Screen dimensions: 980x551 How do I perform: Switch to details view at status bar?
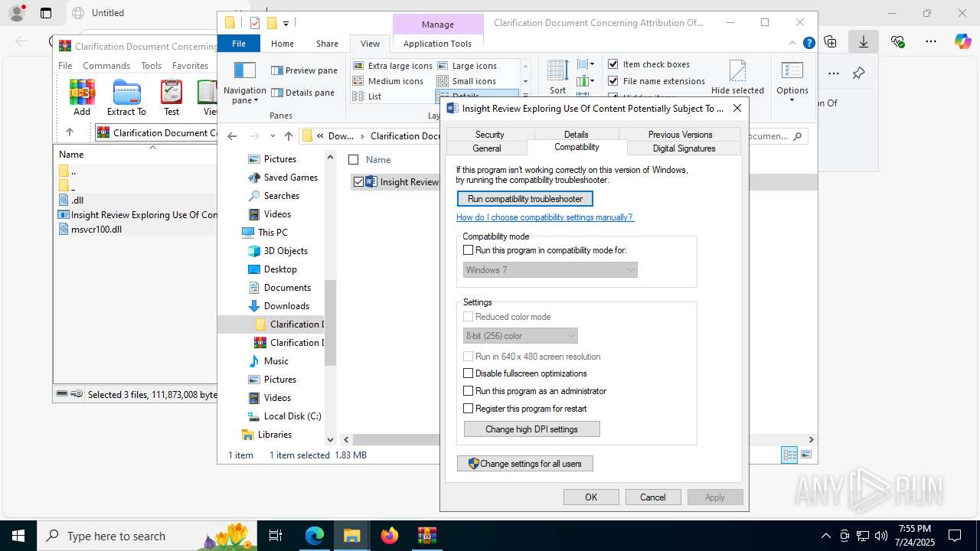point(789,455)
